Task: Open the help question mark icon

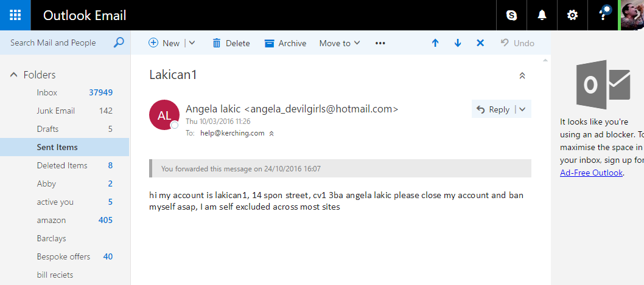Action: pyautogui.click(x=603, y=15)
